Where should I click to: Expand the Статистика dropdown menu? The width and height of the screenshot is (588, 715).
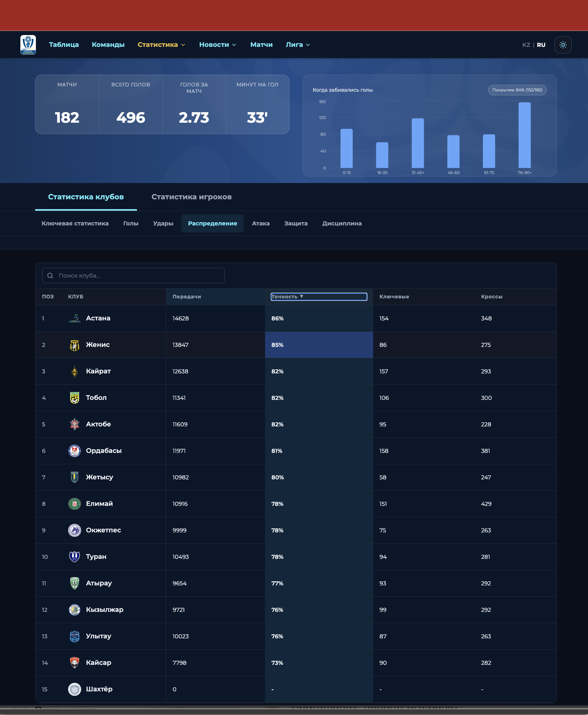click(x=161, y=45)
